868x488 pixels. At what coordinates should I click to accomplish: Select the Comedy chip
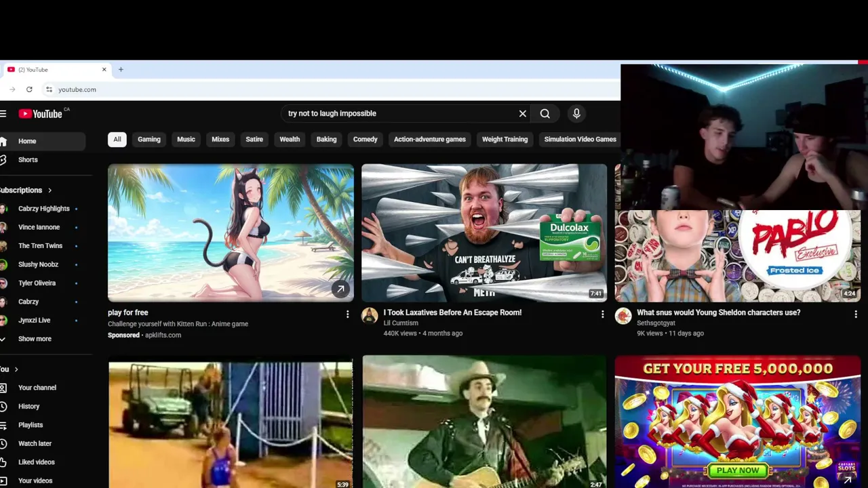point(365,140)
